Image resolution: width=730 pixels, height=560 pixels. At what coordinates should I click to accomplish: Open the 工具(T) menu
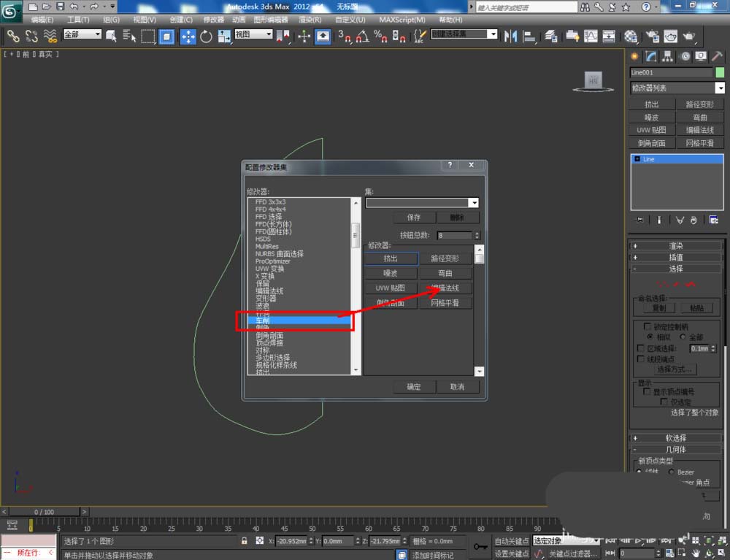pyautogui.click(x=78, y=20)
